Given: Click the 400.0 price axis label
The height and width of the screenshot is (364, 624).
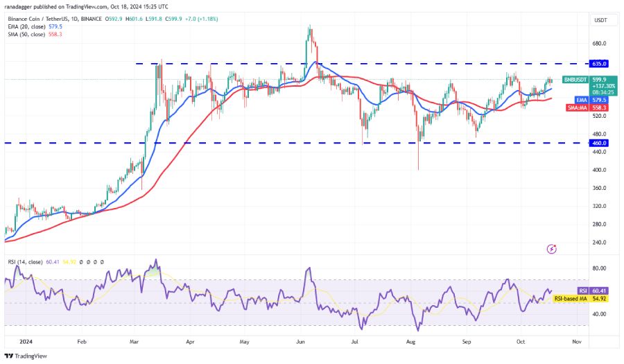Looking at the screenshot, I should coord(599,170).
